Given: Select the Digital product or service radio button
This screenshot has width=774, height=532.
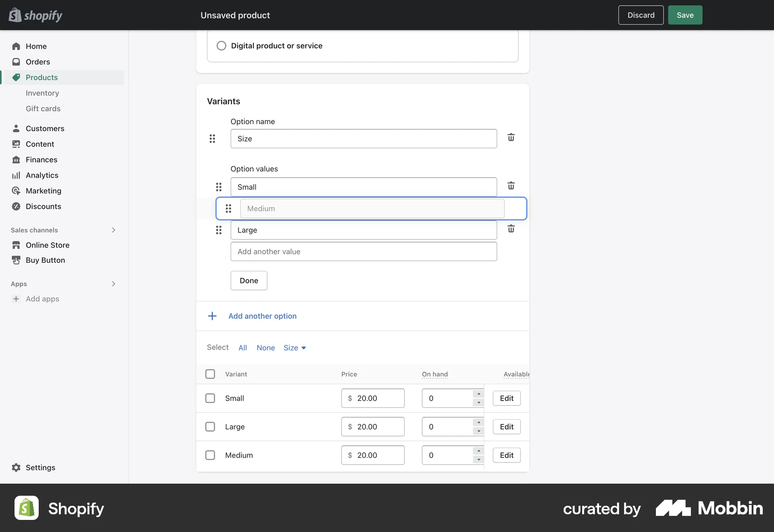Looking at the screenshot, I should click(221, 46).
